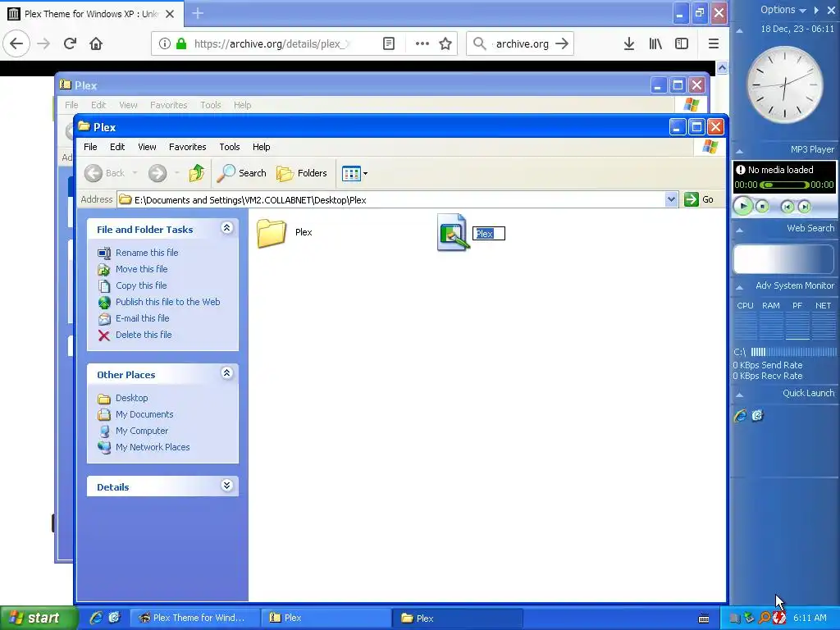Click Move this file
Image resolution: width=840 pixels, height=630 pixels.
pyautogui.click(x=141, y=269)
